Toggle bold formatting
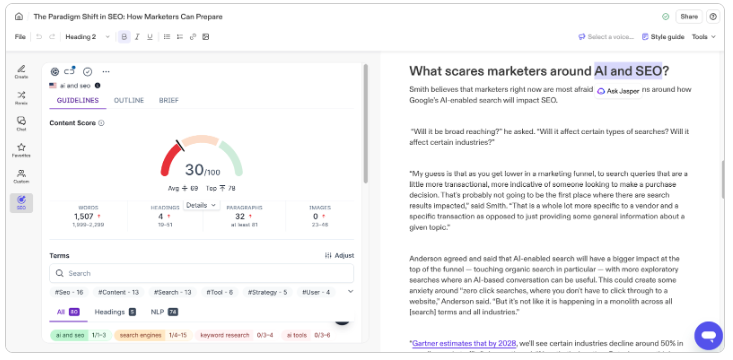This screenshot has height=360, width=733. coord(124,37)
